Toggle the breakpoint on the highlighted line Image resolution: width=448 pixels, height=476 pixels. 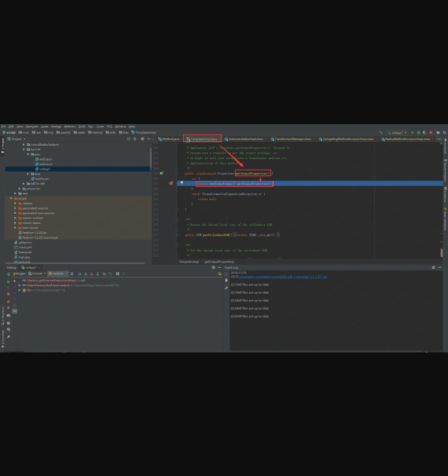[171, 183]
